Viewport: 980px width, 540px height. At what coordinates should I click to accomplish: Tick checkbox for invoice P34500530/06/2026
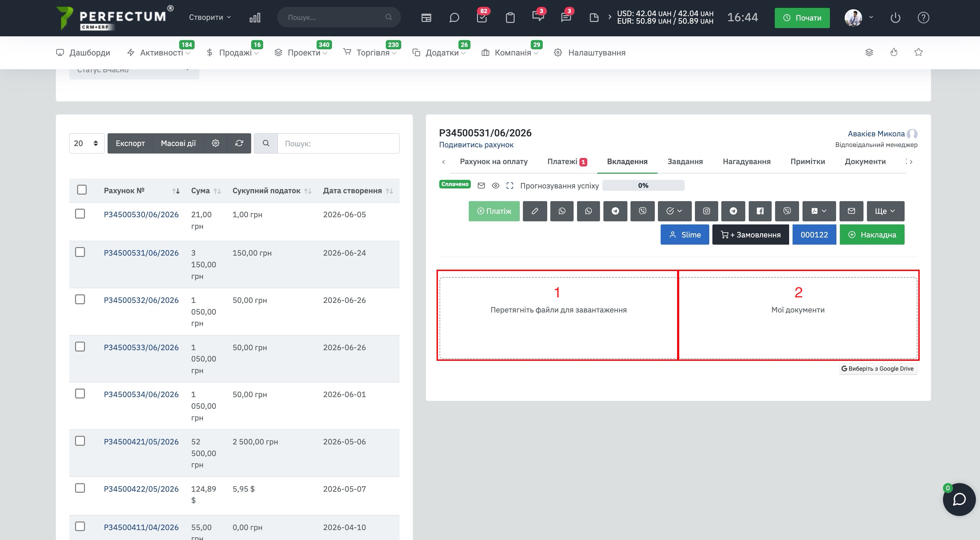(80, 214)
